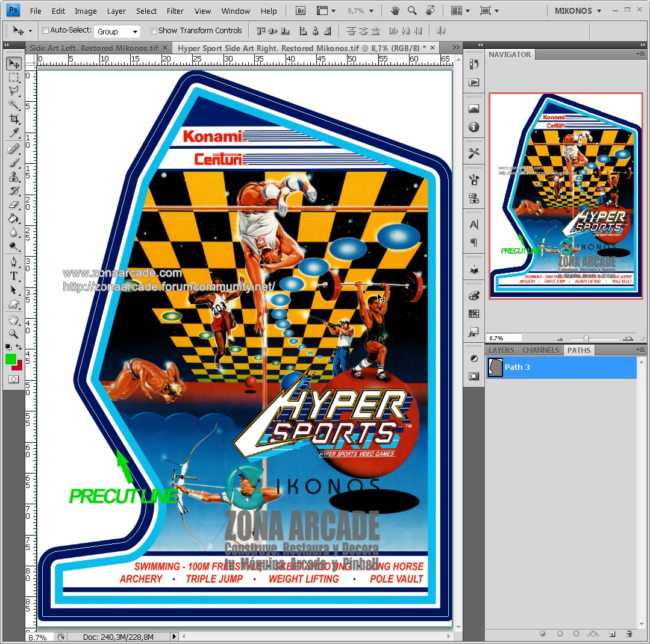Select the Zoom tool
Screen dimensions: 650x644
coord(13,332)
